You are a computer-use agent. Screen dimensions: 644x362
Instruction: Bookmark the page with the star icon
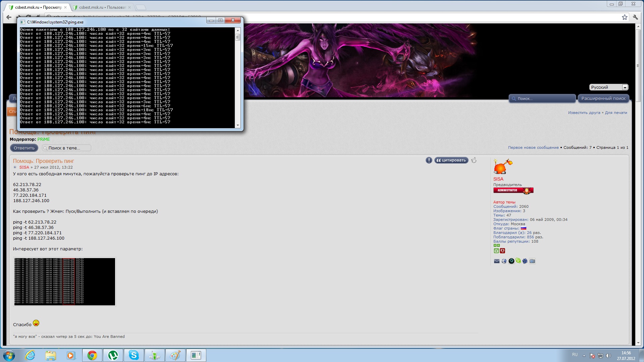pyautogui.click(x=624, y=17)
